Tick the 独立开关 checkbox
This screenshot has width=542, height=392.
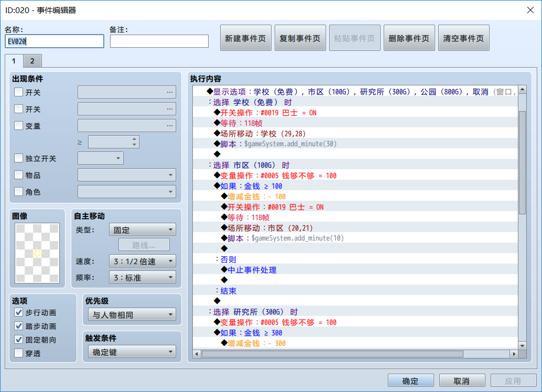[19, 158]
